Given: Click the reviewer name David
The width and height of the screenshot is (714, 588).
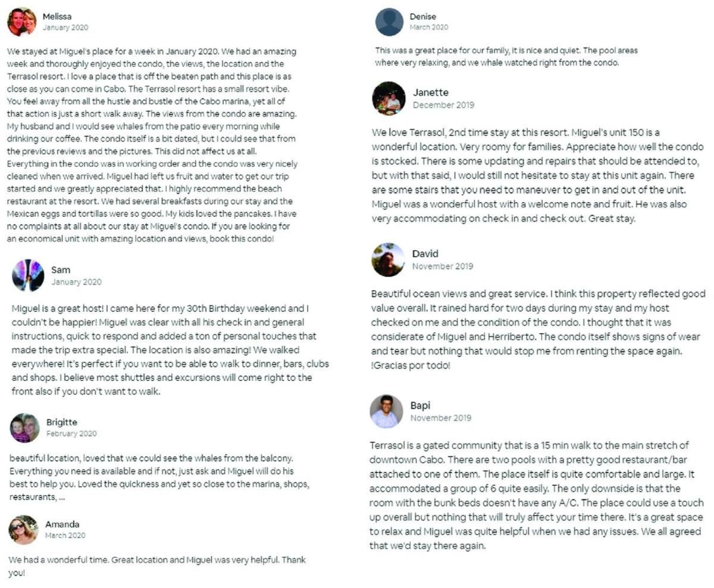Looking at the screenshot, I should pos(425,254).
